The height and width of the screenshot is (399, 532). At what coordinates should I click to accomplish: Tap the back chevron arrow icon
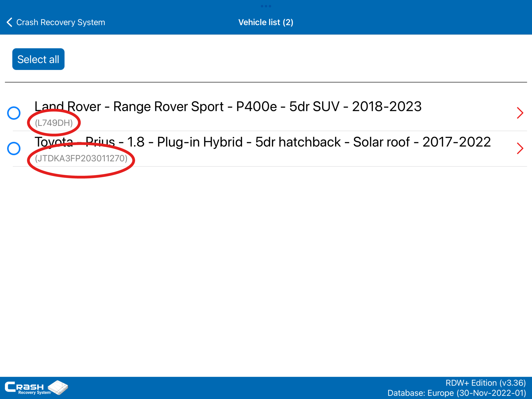click(9, 22)
